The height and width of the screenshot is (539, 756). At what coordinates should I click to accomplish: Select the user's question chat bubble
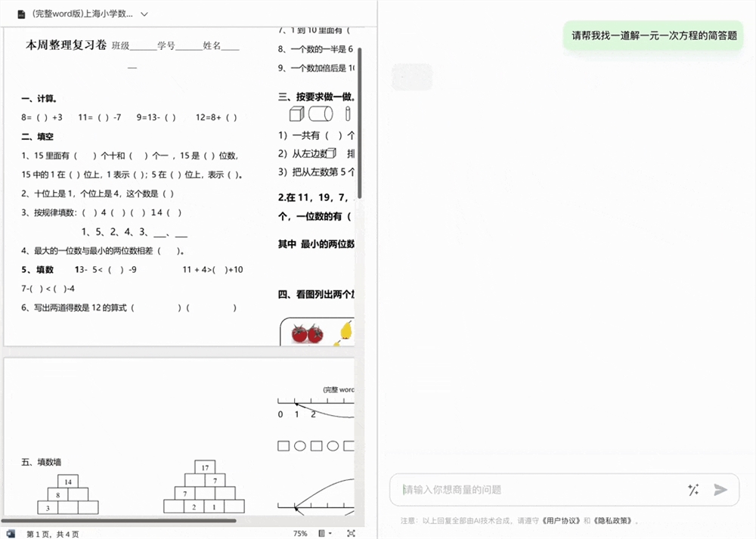(652, 36)
